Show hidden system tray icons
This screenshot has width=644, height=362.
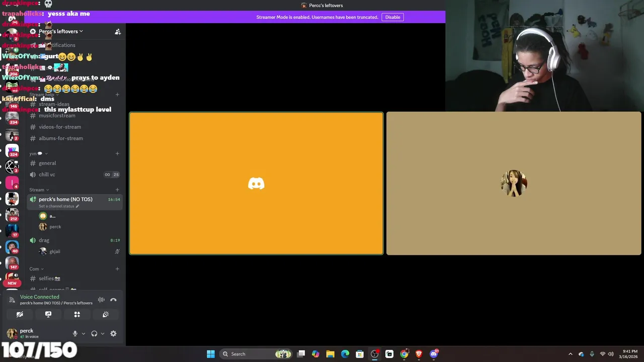coord(570,354)
